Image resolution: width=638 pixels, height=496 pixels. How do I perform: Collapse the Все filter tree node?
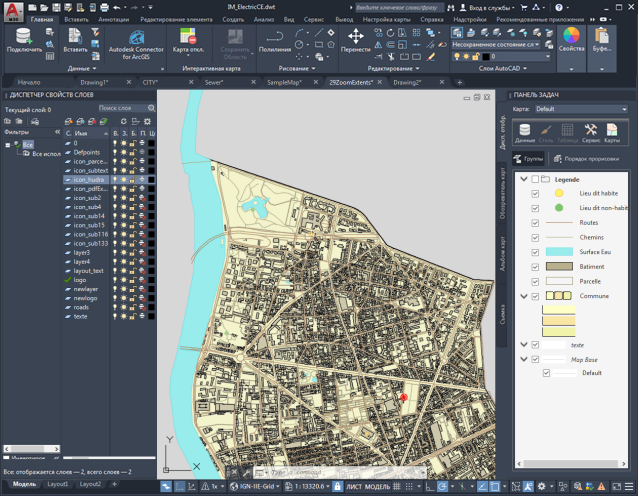pyautogui.click(x=7, y=145)
